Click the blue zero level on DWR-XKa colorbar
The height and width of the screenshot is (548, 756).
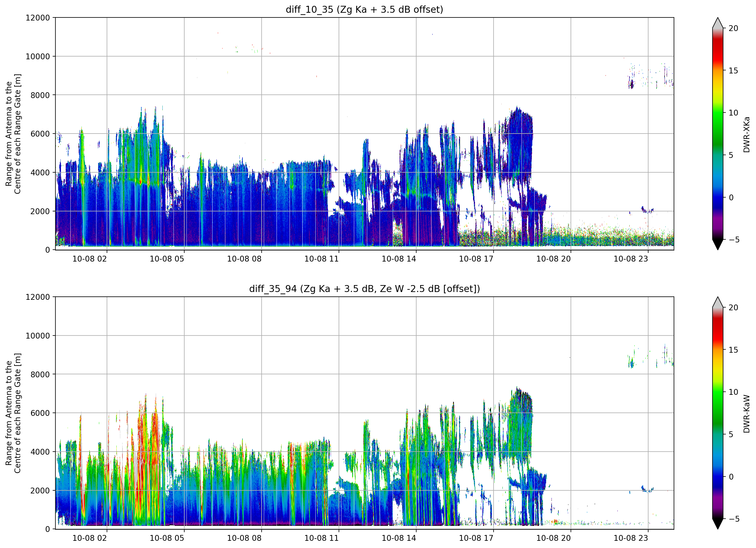718,197
